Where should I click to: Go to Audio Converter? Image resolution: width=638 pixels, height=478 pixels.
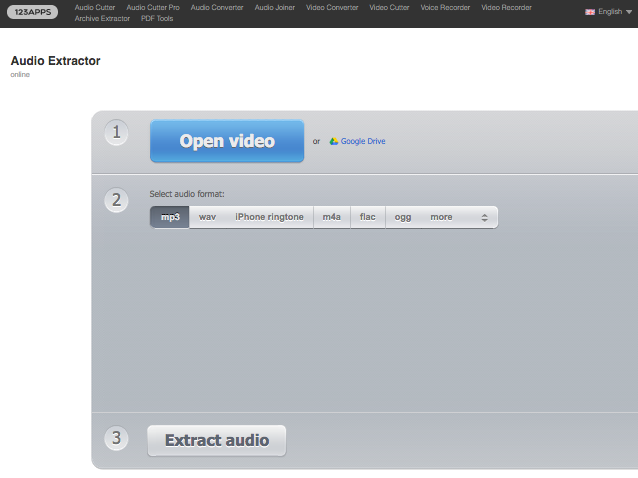[217, 7]
